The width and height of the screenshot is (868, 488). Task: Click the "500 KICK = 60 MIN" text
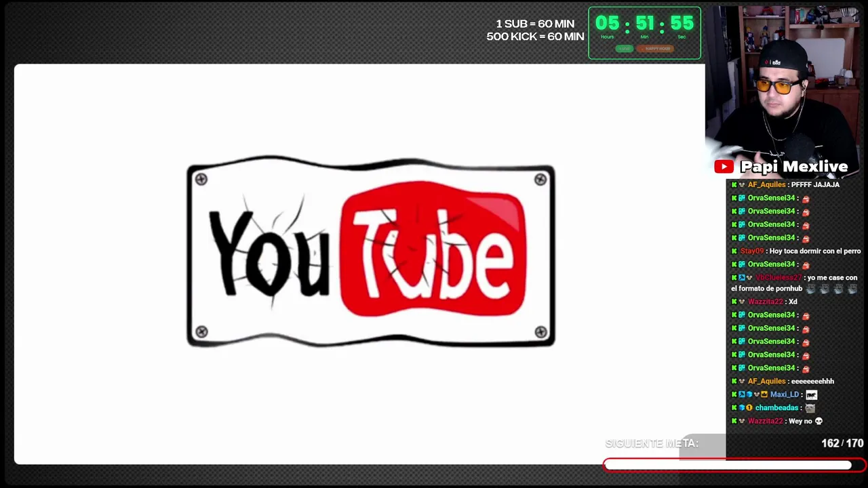[535, 37]
